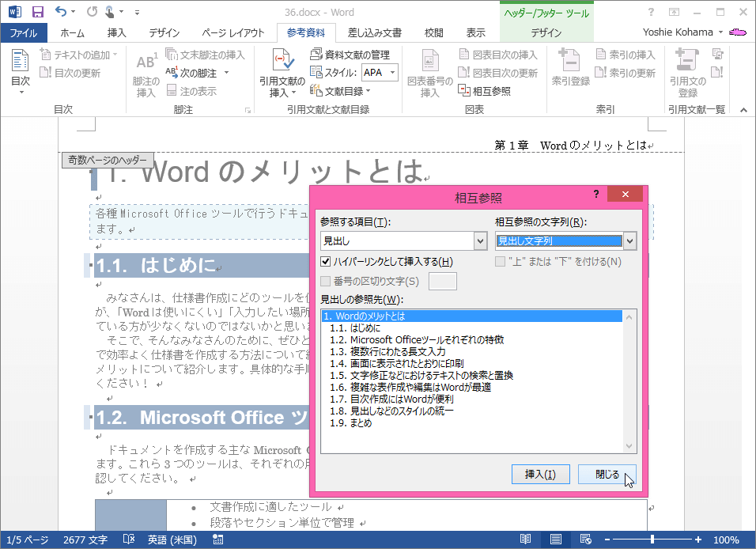Click the zoom slider handle

click(652, 540)
